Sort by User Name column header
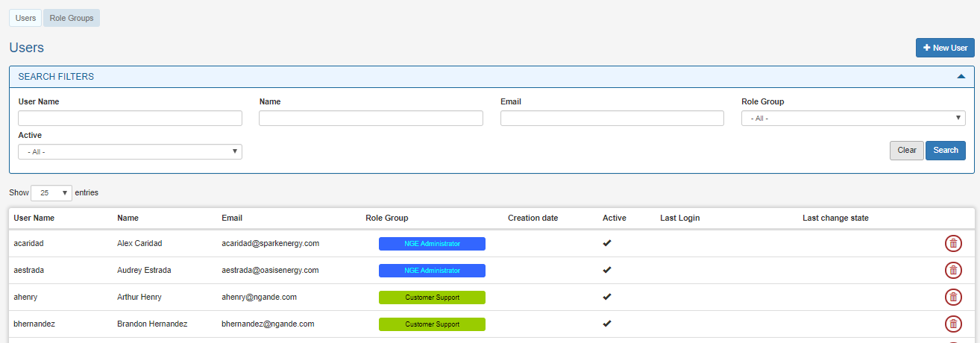980x343 pixels. [34, 218]
